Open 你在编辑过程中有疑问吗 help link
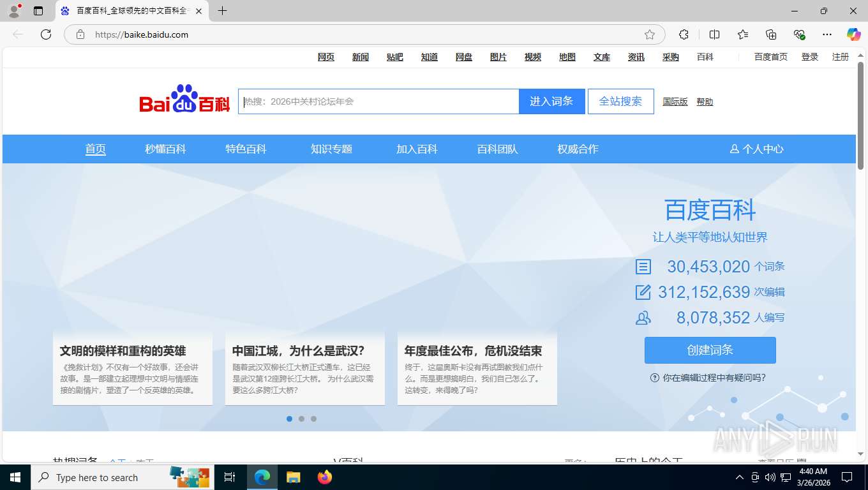The height and width of the screenshot is (490, 868). point(708,378)
